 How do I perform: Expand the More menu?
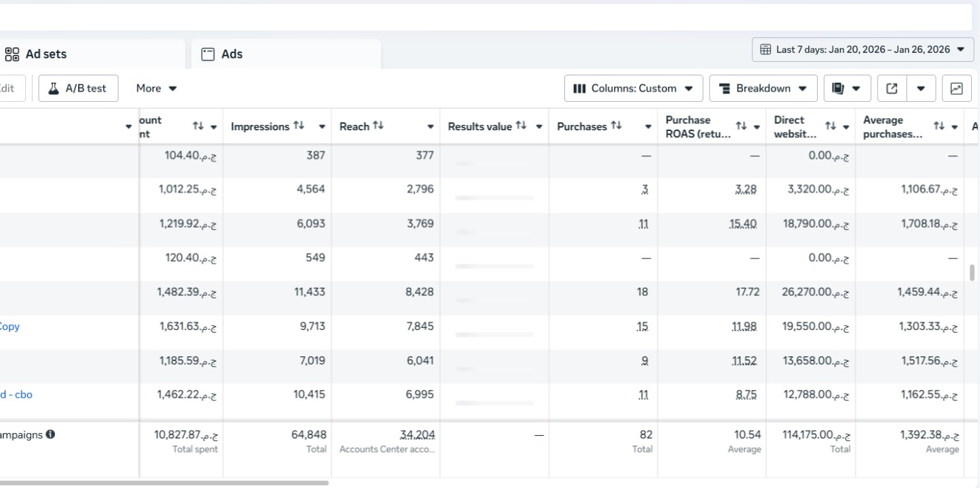coord(156,88)
